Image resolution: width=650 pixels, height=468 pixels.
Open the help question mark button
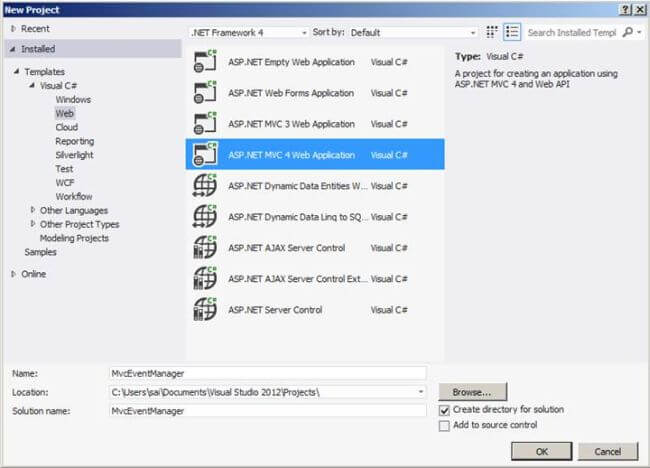click(x=625, y=10)
